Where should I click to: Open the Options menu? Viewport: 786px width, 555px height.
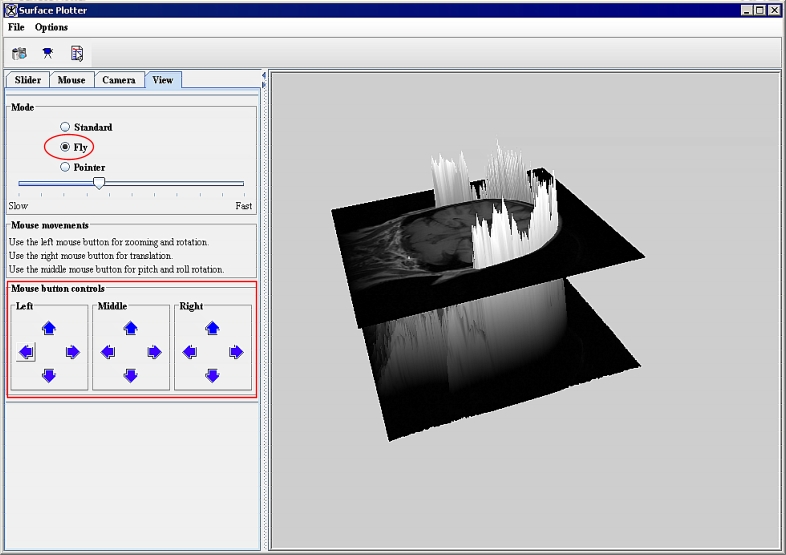[x=51, y=27]
